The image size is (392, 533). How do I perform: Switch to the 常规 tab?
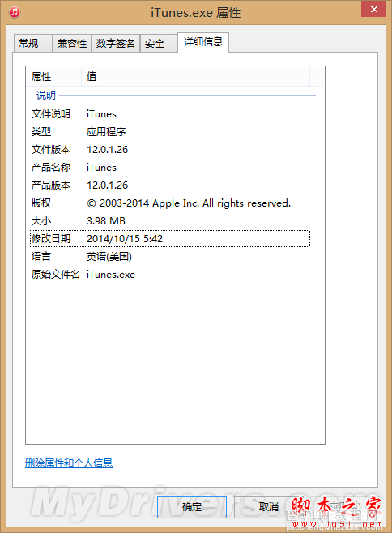pyautogui.click(x=33, y=44)
